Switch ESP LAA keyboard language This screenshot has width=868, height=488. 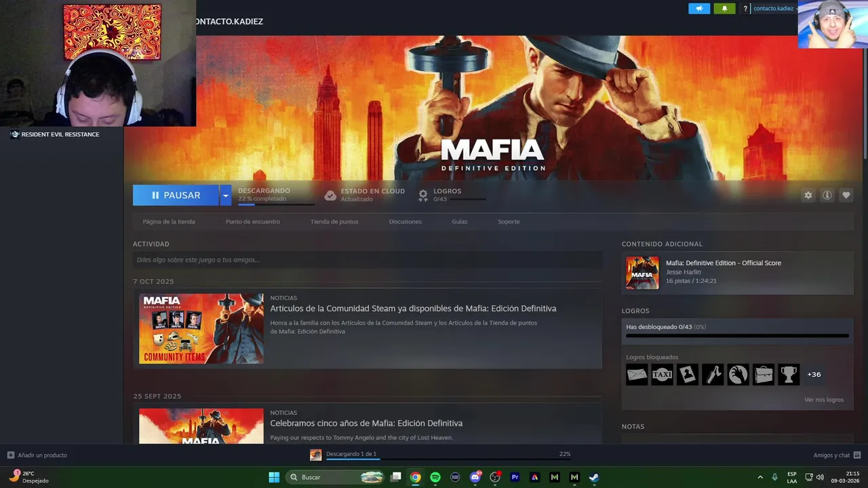tap(792, 477)
